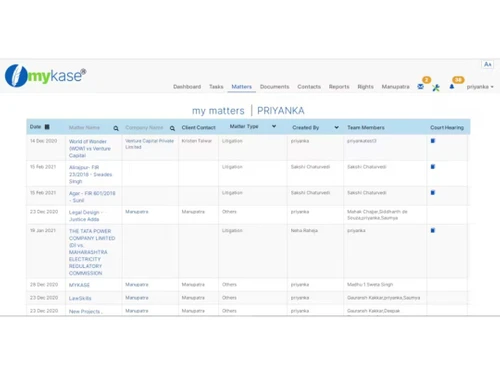Screen dimensions: 500x375
Task: Click the 14 Dec 2020 date cell
Action: (x=43, y=141)
